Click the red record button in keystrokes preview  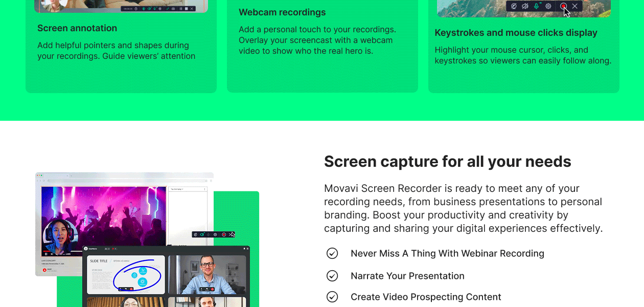563,6
